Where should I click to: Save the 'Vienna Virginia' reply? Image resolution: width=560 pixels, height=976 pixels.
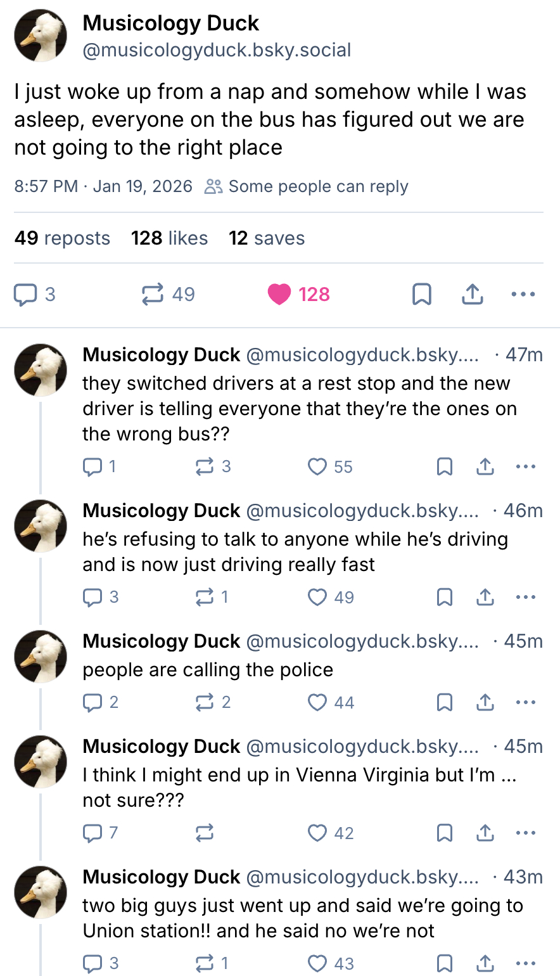pyautogui.click(x=445, y=833)
